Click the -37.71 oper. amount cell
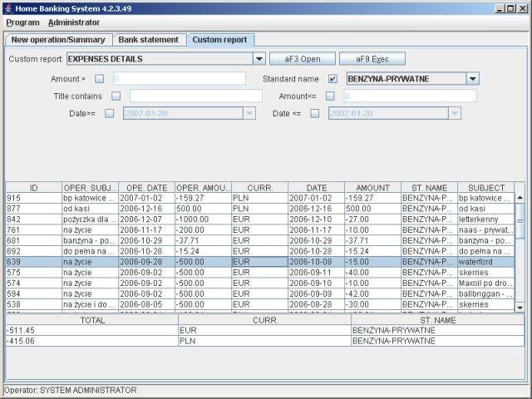532x399 pixels. point(203,240)
